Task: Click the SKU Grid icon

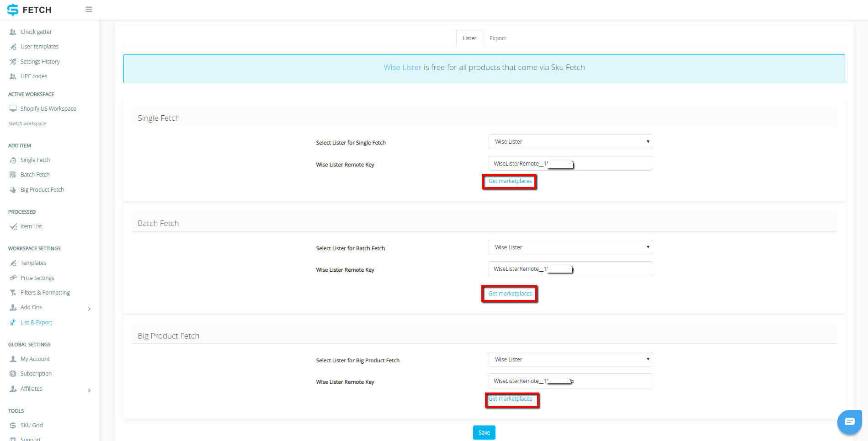Action: (x=13, y=425)
